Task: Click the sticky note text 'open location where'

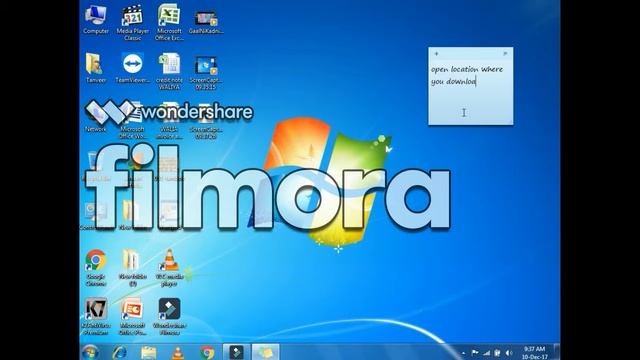Action: [x=467, y=69]
